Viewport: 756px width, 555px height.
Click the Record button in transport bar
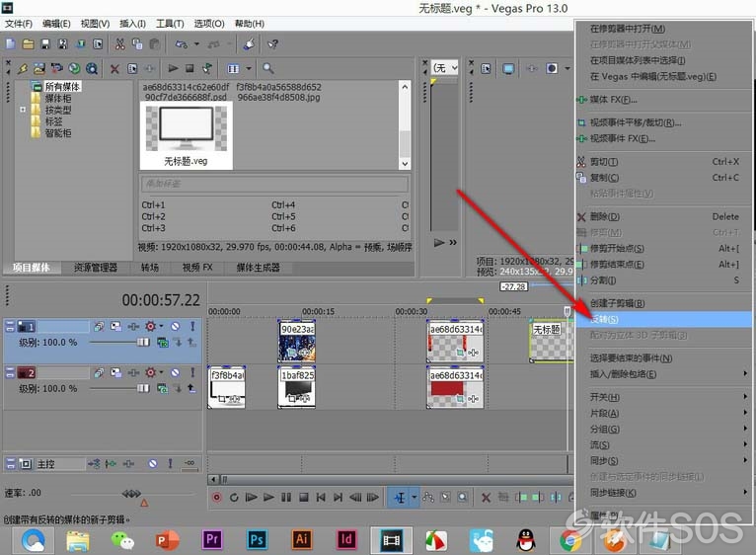pyautogui.click(x=217, y=497)
